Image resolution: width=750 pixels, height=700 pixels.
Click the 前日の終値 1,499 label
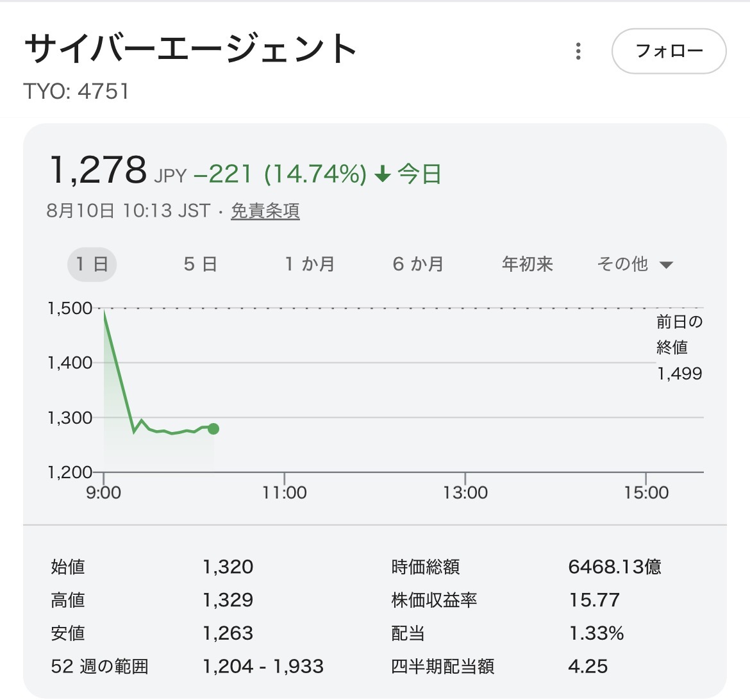(679, 347)
